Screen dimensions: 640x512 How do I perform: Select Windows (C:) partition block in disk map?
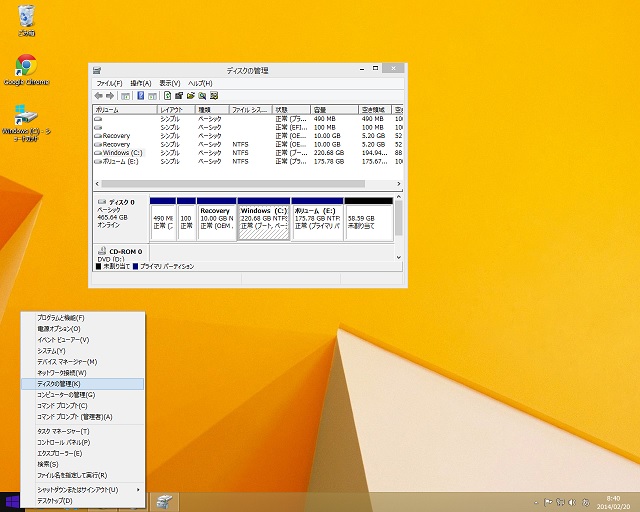(264, 220)
